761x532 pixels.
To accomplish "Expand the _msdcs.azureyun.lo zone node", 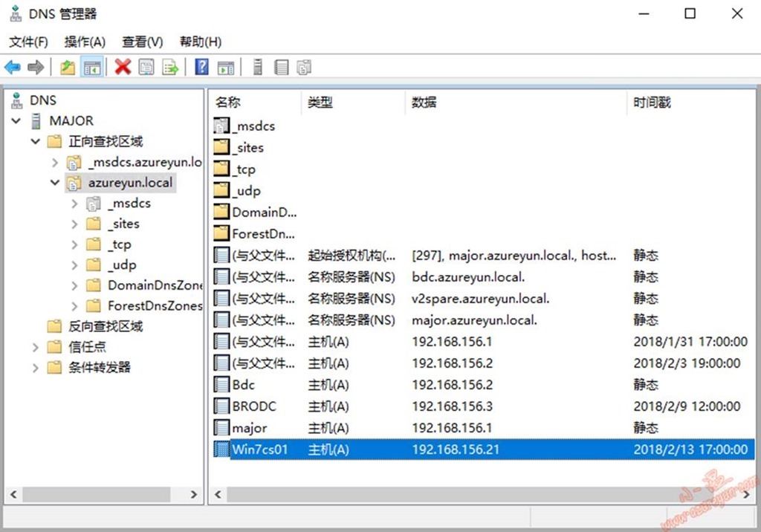I will point(55,162).
